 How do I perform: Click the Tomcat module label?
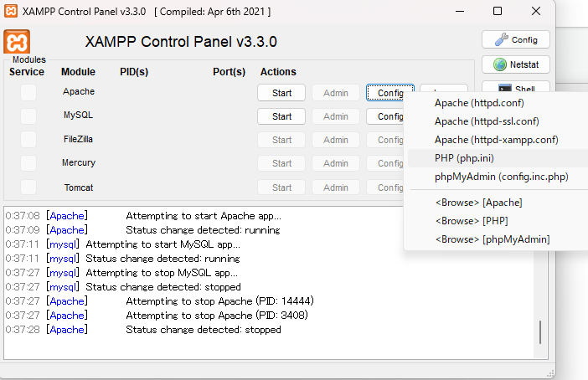coord(79,187)
